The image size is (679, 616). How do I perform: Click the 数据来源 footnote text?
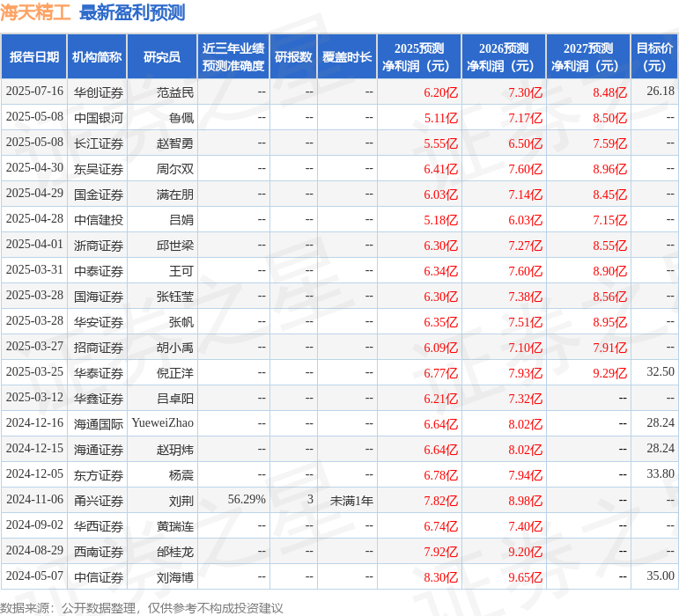click(142, 608)
